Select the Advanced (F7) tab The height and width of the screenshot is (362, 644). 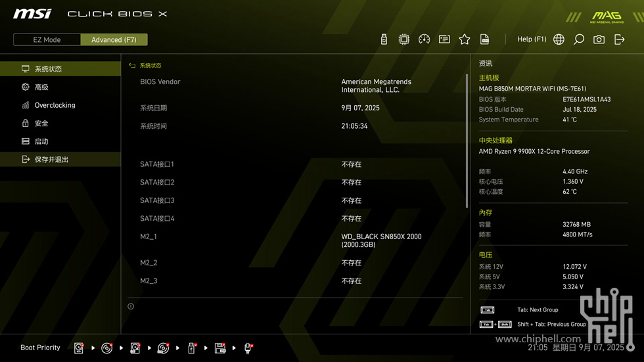pos(114,39)
